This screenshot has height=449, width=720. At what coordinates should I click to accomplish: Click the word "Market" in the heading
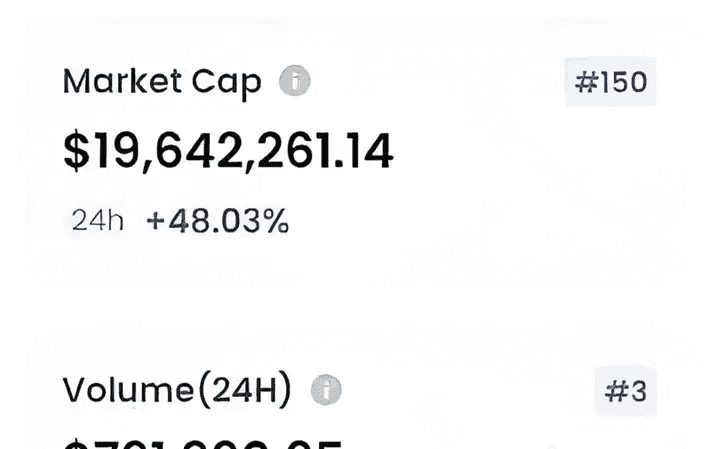point(121,81)
